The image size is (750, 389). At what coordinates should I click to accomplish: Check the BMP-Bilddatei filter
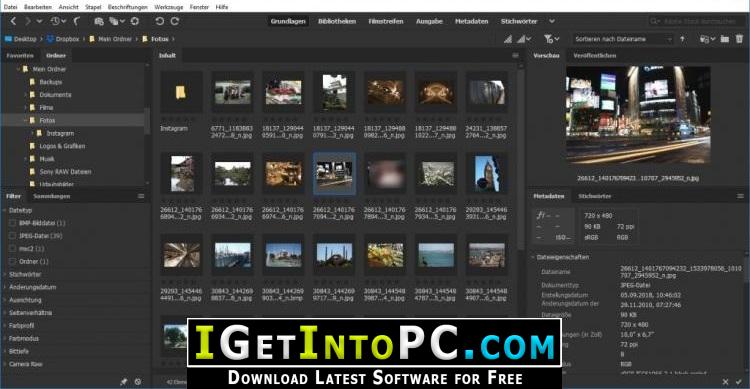13,223
